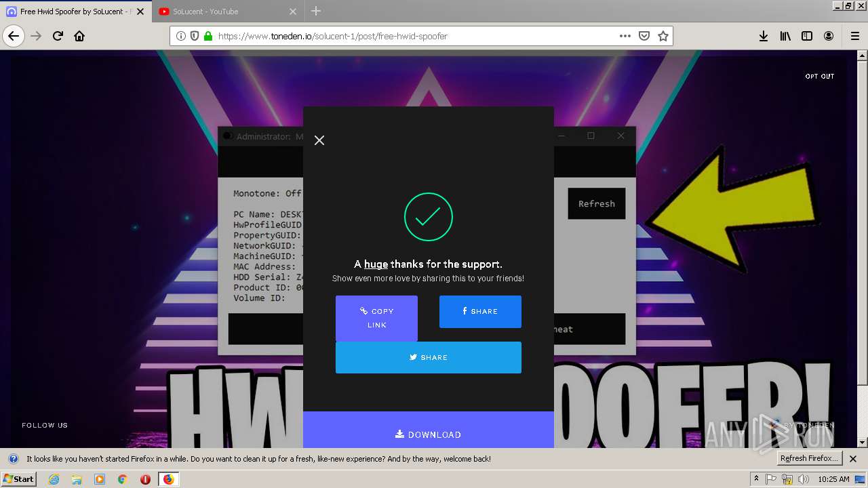The width and height of the screenshot is (868, 488).
Task: Close the SoLucent YouTube tab
Action: pyautogui.click(x=293, y=12)
